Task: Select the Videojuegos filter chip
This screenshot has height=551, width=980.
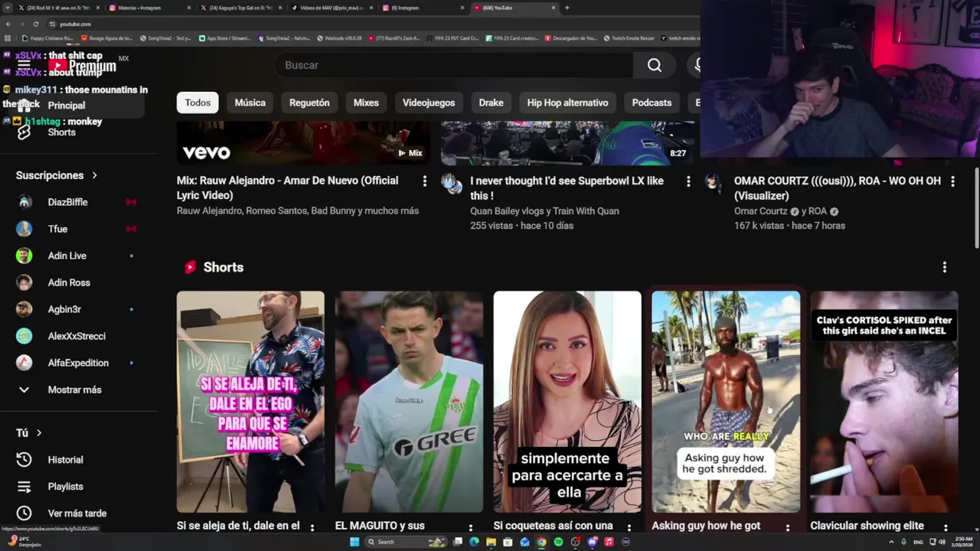Action: (429, 103)
